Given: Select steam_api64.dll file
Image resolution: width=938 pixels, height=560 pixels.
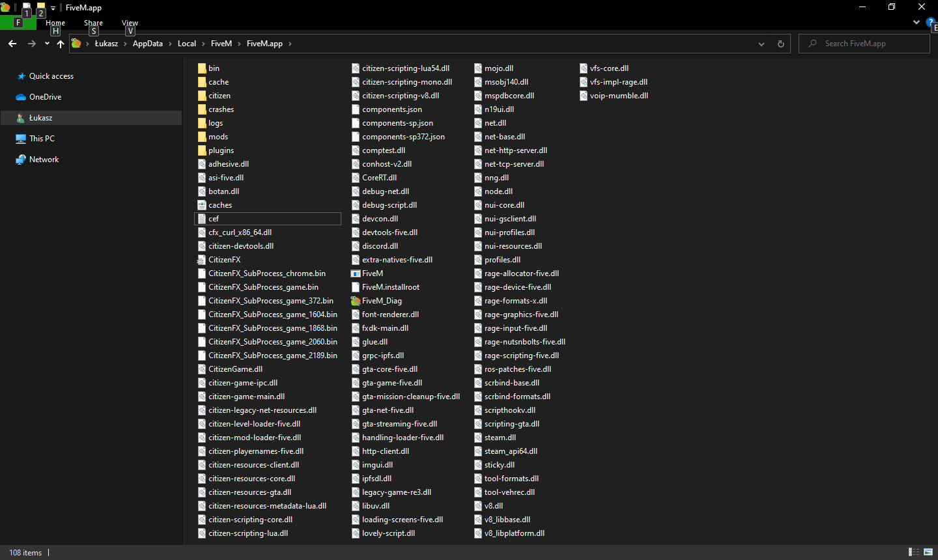Looking at the screenshot, I should tap(505, 451).
